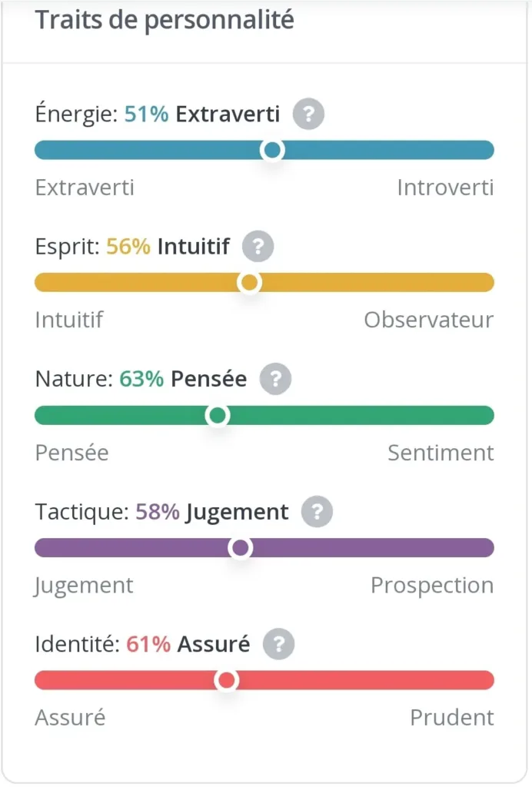Click the blue Énergie slider handle
Image resolution: width=532 pixels, height=787 pixels.
[x=272, y=150]
